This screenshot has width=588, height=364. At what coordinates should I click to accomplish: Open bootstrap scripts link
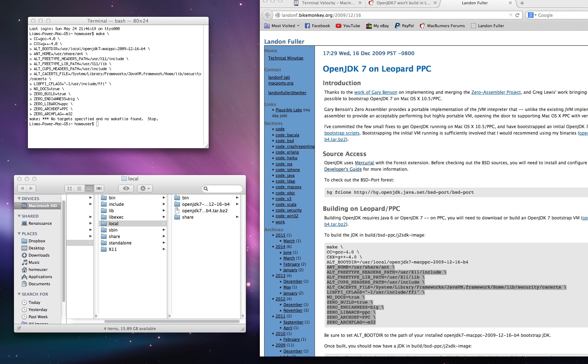(342, 133)
